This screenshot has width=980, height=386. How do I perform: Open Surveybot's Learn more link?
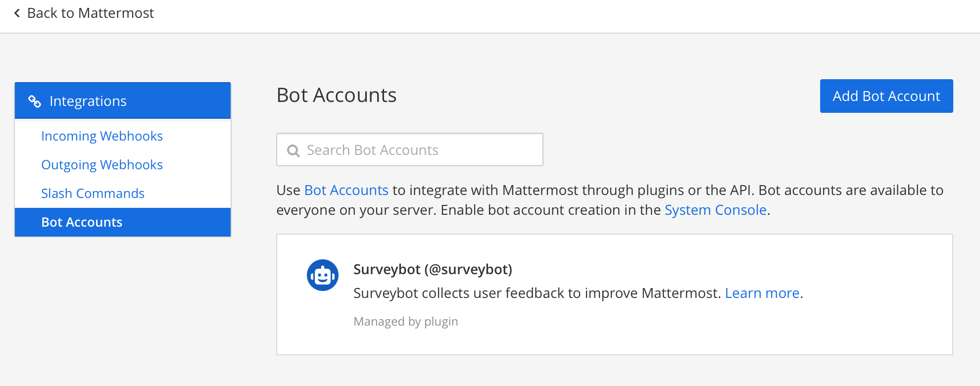click(x=762, y=293)
